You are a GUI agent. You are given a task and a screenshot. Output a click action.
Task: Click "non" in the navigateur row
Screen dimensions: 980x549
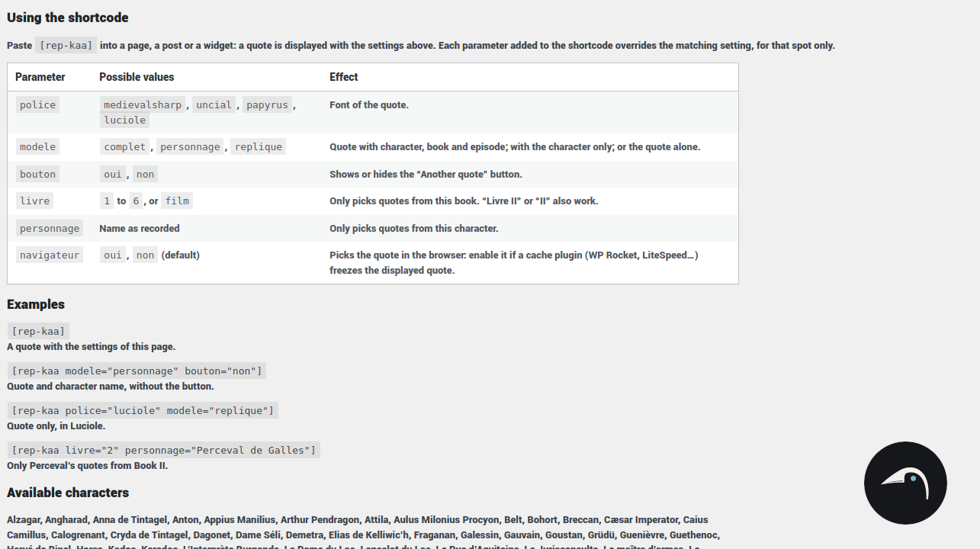[146, 255]
